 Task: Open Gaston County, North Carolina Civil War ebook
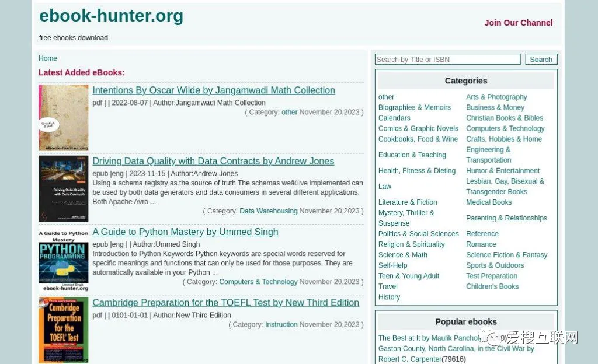click(456, 353)
